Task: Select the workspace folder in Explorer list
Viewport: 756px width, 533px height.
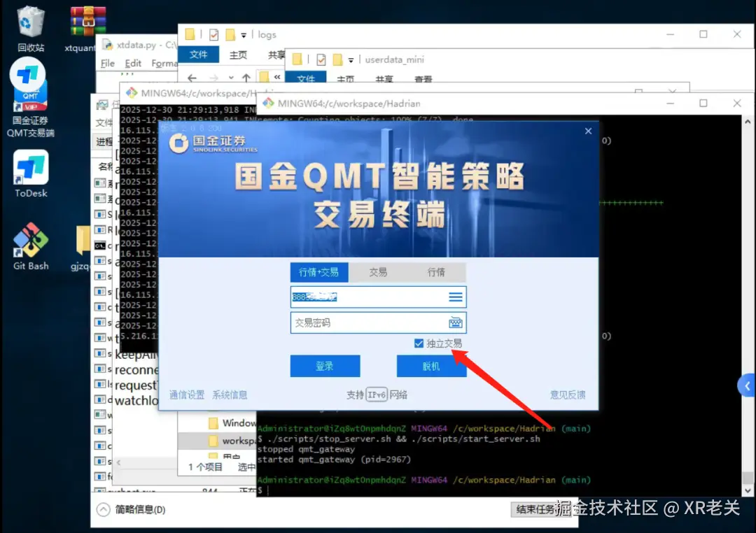Action: click(232, 441)
